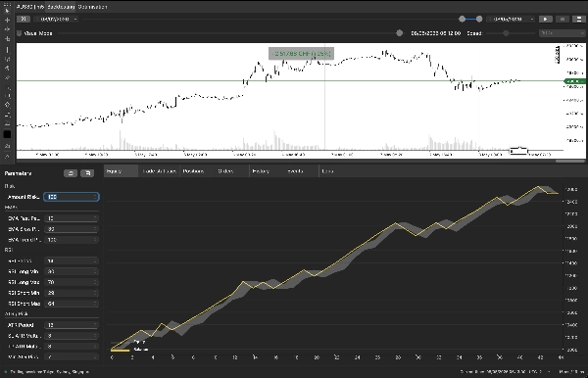
Task: Click the ATR Period value field
Action: tap(72, 325)
